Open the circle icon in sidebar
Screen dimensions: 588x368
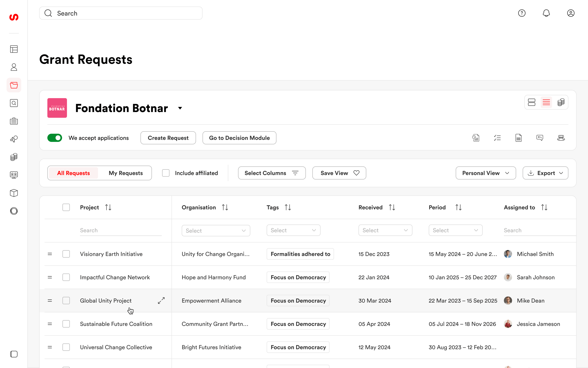click(14, 211)
